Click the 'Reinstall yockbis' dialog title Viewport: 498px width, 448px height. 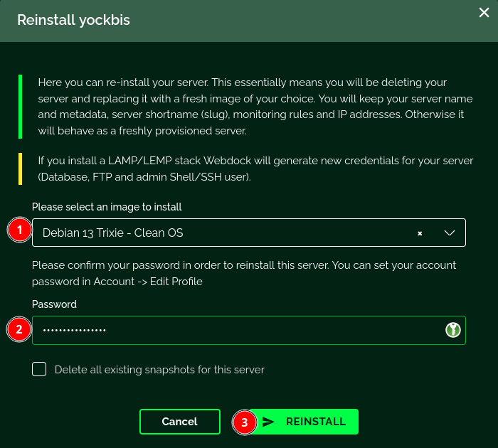click(73, 20)
